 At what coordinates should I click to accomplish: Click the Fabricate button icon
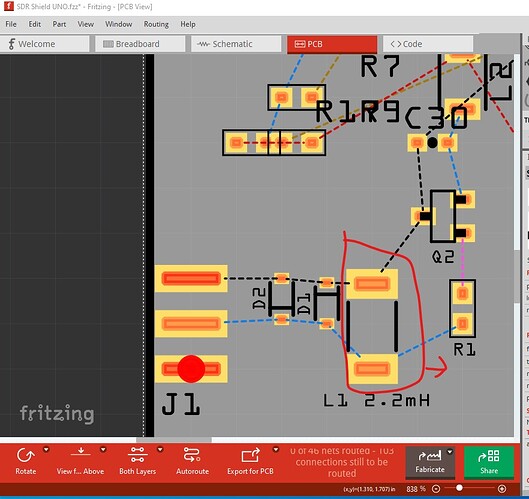429,456
